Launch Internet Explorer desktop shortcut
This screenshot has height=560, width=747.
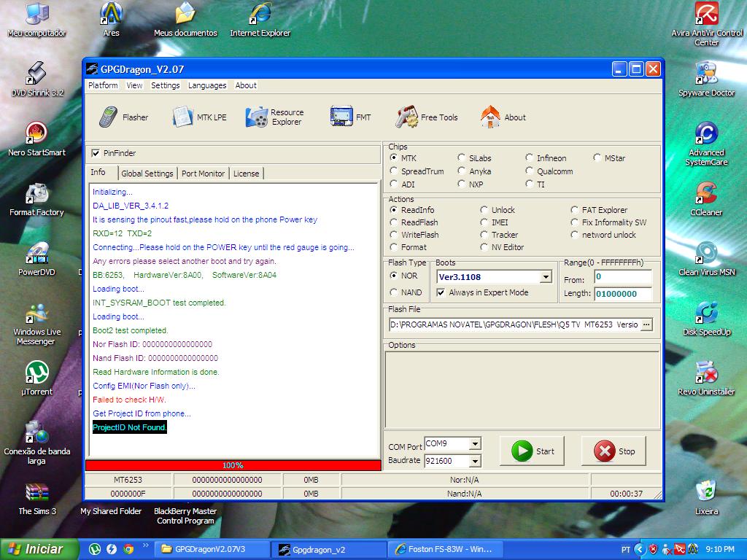[260, 20]
